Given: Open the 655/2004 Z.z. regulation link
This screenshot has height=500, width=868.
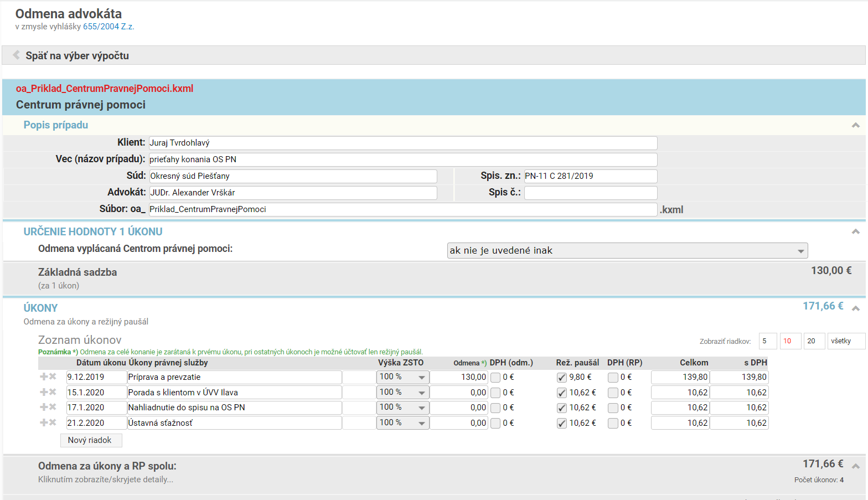Looking at the screenshot, I should point(108,27).
